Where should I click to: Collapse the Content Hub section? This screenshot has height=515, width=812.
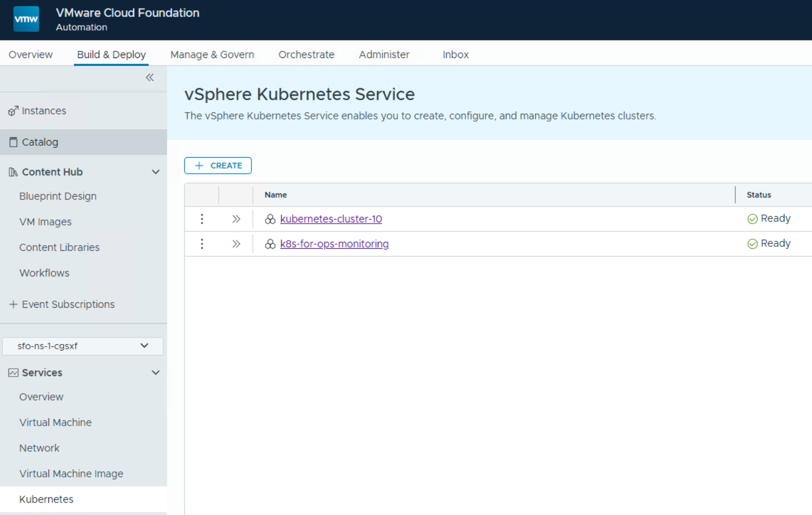tap(155, 172)
